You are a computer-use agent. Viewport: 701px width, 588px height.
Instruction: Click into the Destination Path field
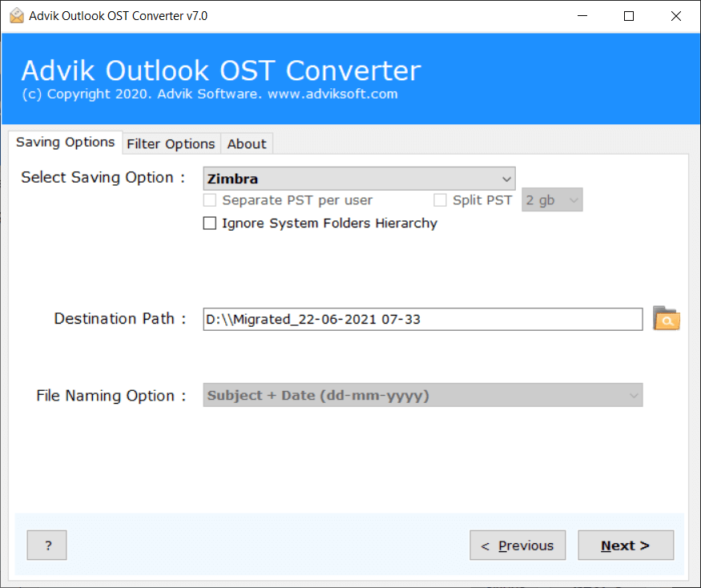point(423,320)
